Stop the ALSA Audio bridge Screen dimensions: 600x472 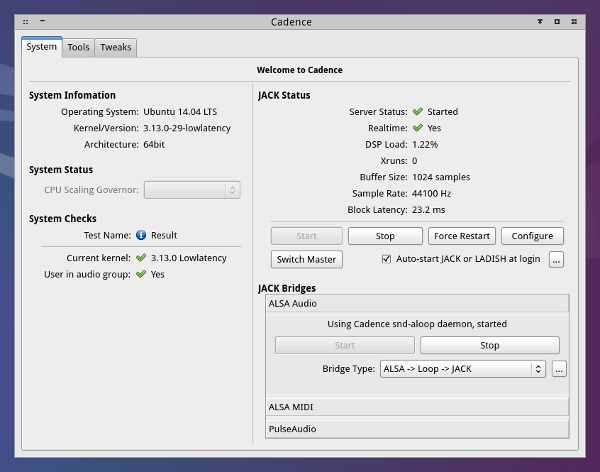[490, 345]
